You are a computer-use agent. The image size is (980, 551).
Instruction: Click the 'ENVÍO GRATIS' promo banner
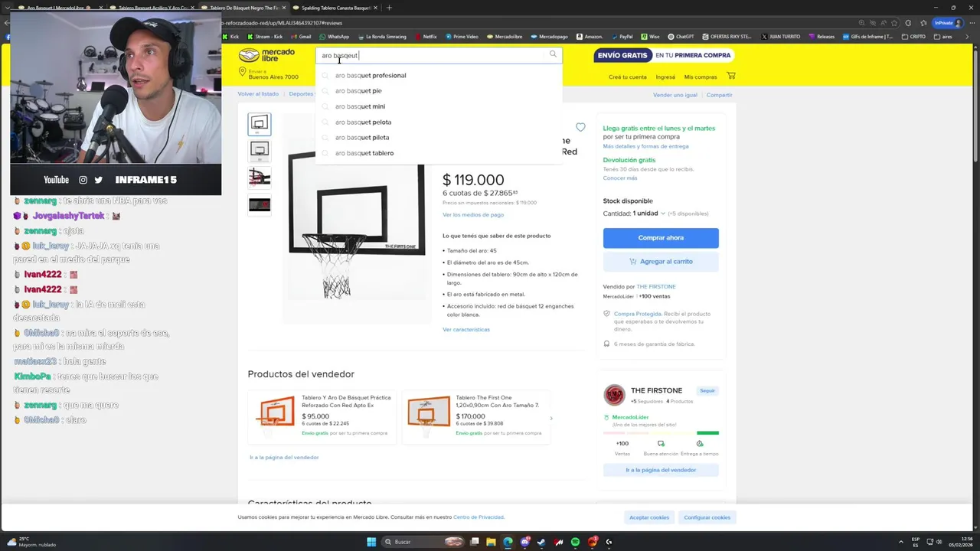[664, 55]
